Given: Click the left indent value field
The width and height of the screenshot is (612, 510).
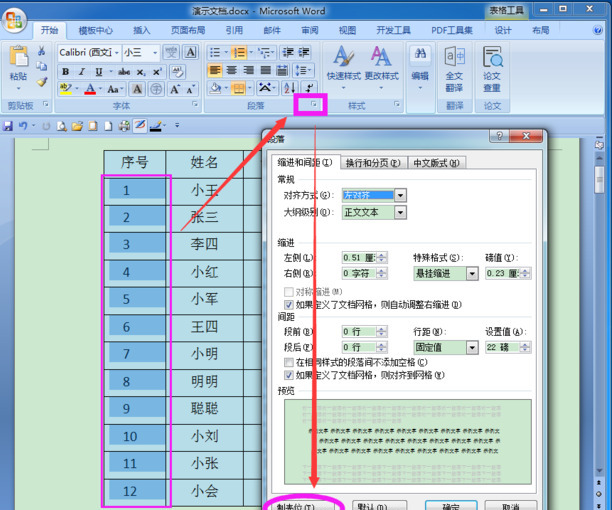Looking at the screenshot, I should click(359, 258).
